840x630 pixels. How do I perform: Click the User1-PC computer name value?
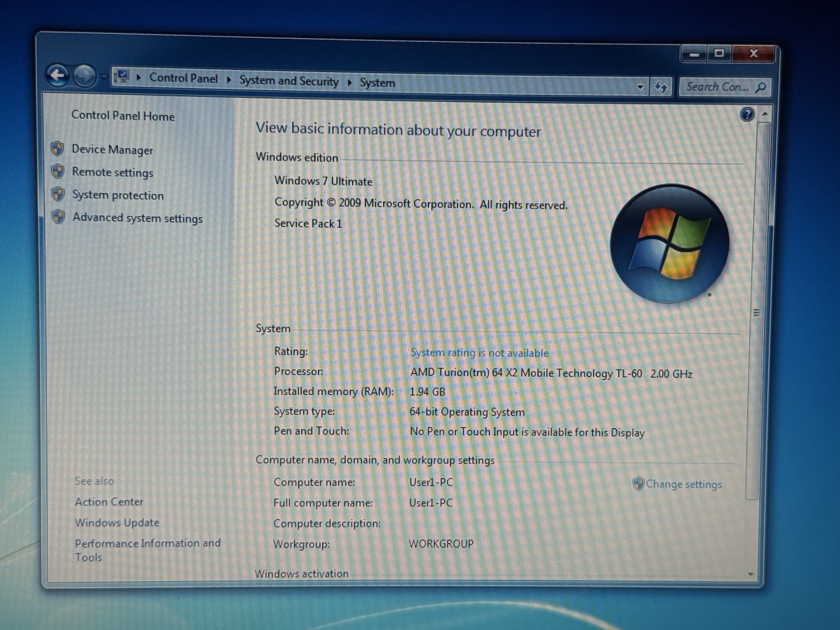pyautogui.click(x=431, y=482)
